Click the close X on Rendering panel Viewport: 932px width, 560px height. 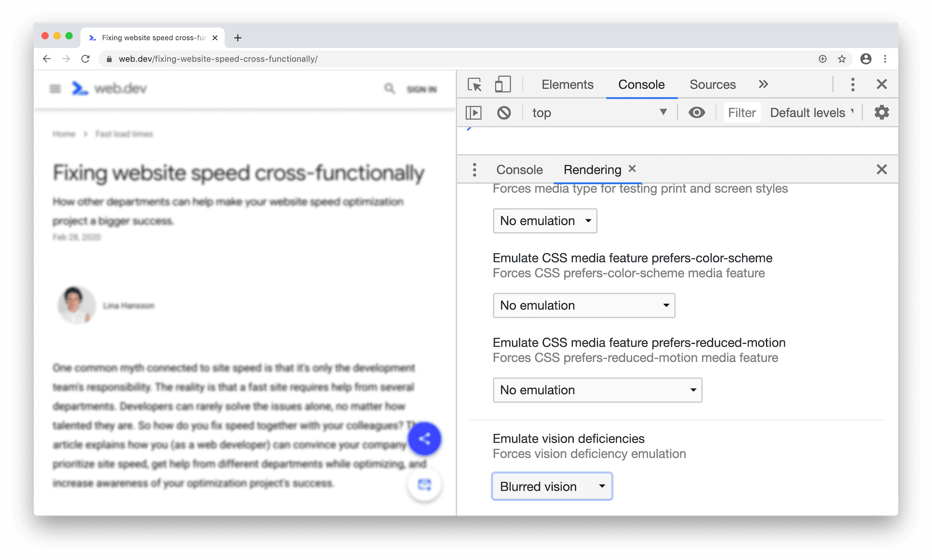coord(634,169)
